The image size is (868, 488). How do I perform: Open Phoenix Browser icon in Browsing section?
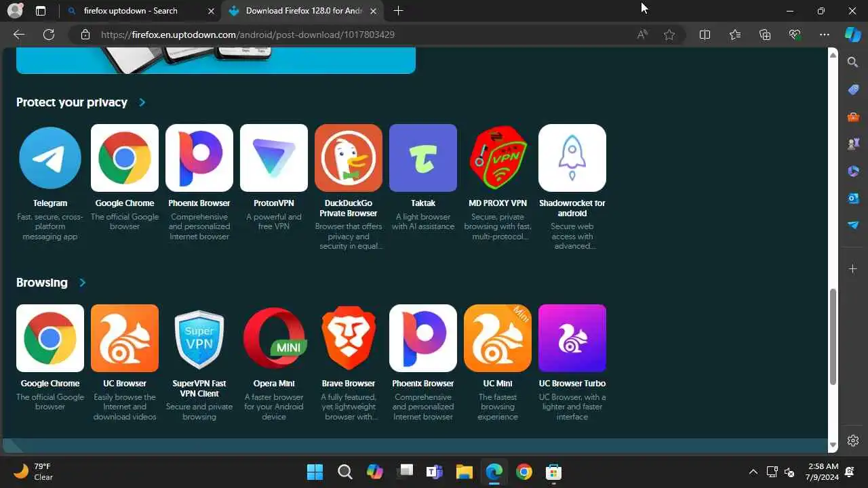pos(423,338)
